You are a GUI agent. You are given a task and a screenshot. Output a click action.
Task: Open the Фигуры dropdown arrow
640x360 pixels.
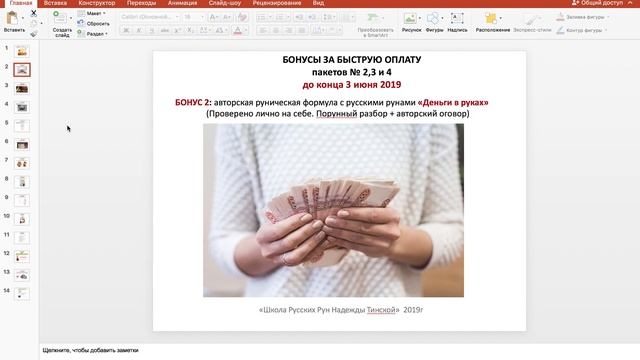point(442,18)
